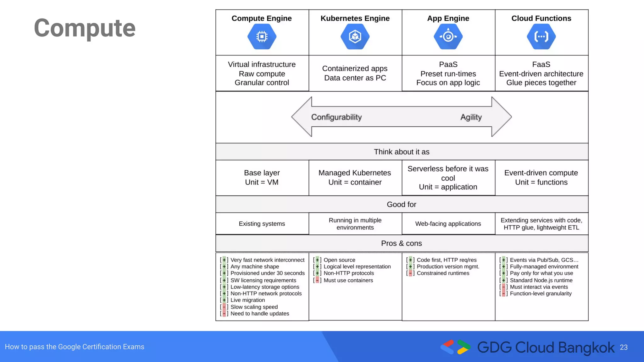Click the App Engine hexagon icon
The width and height of the screenshot is (644, 362).
coord(448,36)
